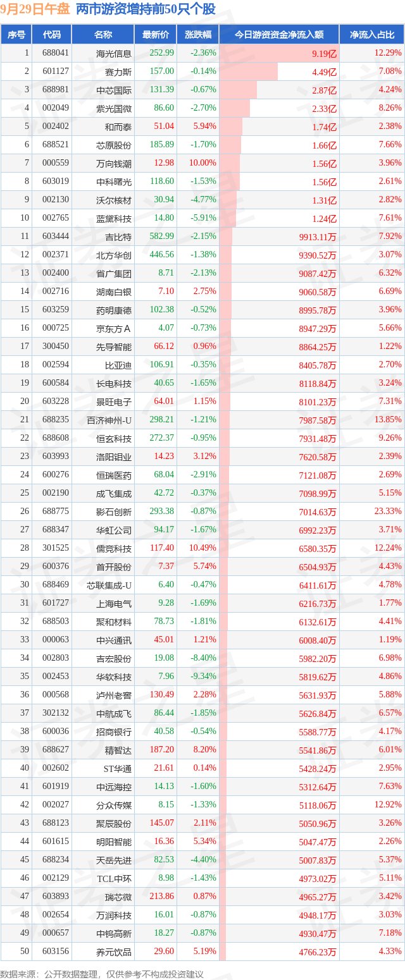Image resolution: width=405 pixels, height=980 pixels.
Task: Click stock name 瑞芯微
Action: 118,897
